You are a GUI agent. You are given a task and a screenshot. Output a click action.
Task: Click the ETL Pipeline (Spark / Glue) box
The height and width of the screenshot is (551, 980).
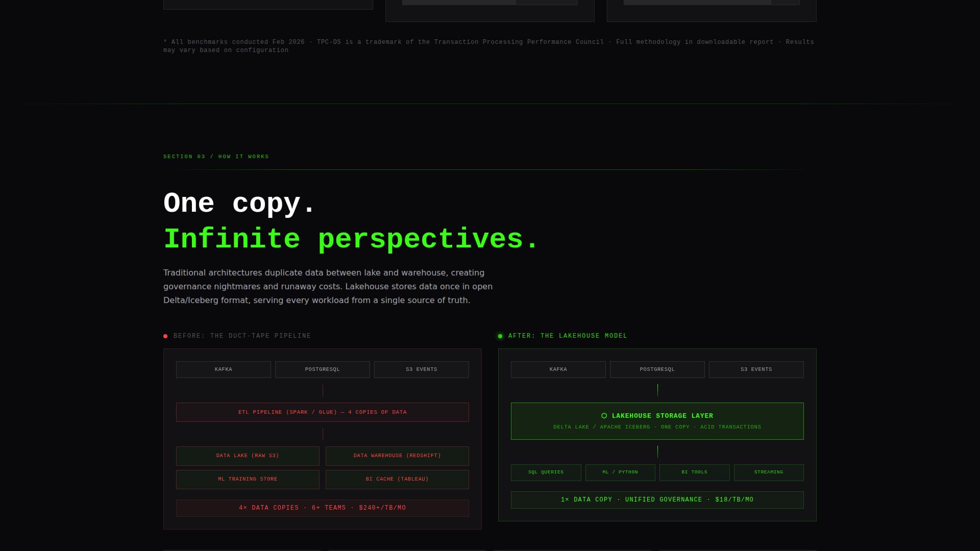323,412
